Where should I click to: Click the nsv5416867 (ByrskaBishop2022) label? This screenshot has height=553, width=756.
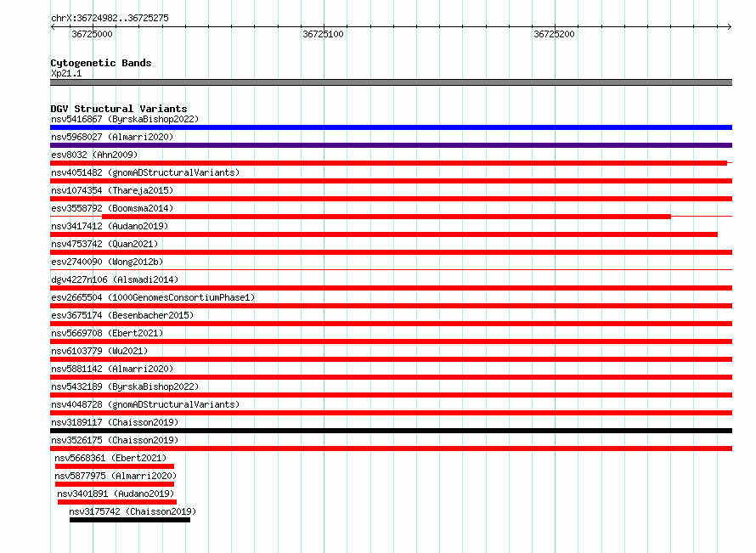point(125,119)
